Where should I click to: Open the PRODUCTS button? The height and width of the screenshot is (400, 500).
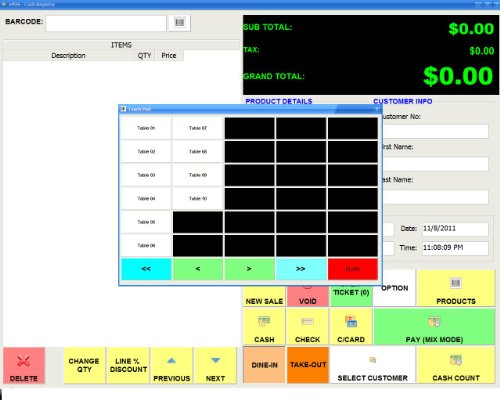(456, 288)
